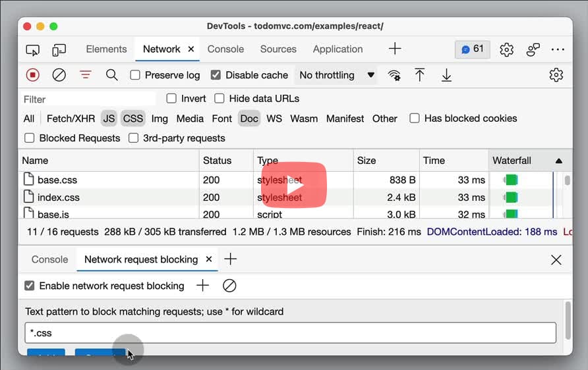The width and height of the screenshot is (588, 370).
Task: Add a new blocking pattern
Action: pos(202,286)
